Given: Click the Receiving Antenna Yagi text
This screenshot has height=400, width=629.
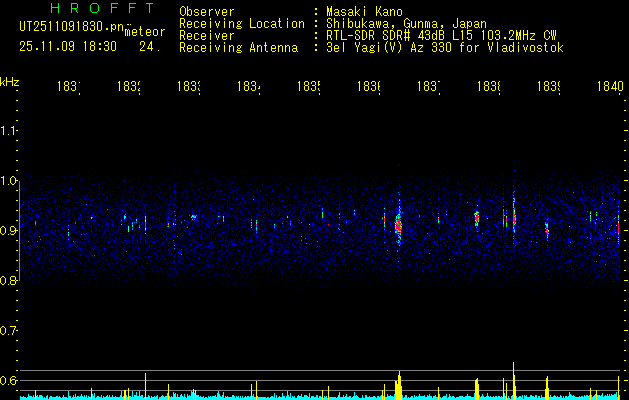Looking at the screenshot, I should [445, 48].
